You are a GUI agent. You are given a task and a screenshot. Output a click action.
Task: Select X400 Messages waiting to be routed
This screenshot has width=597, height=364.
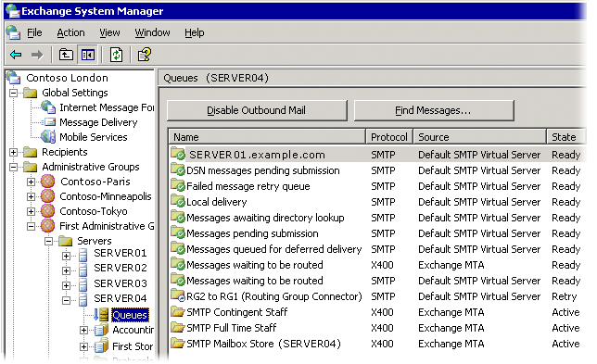377,265
